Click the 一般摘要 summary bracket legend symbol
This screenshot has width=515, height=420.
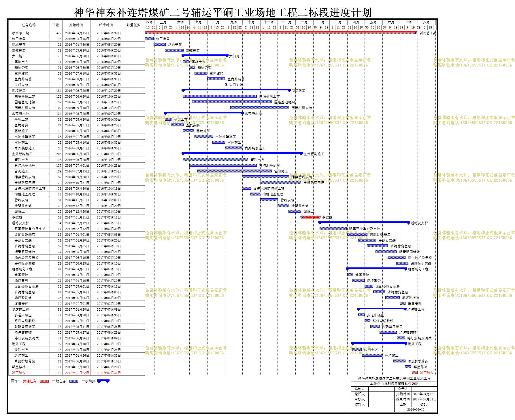point(103,381)
